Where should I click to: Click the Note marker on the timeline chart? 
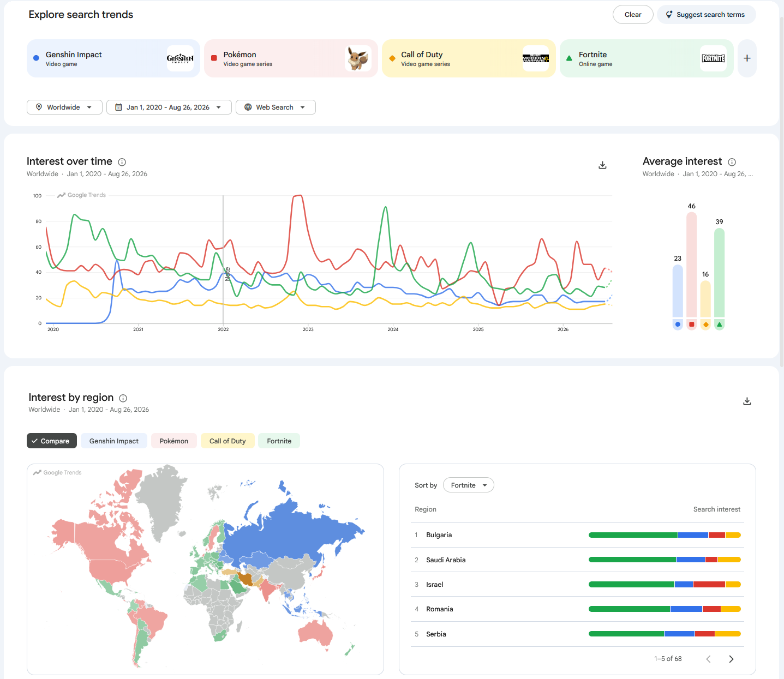tap(228, 274)
